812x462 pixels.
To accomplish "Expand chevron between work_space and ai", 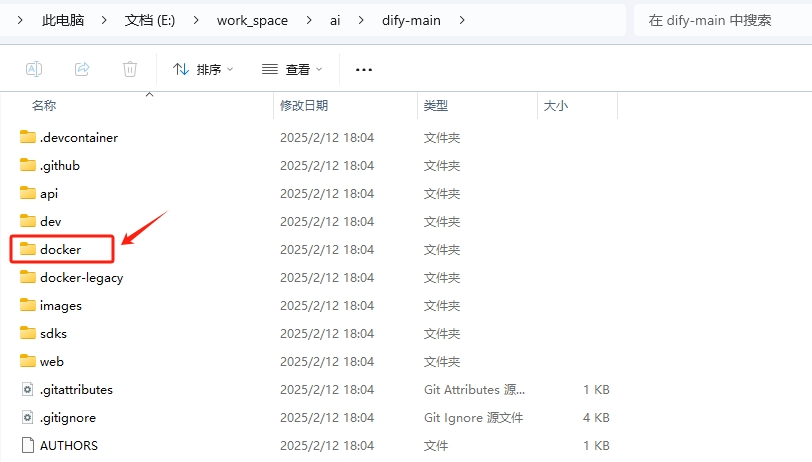I will click(x=309, y=20).
